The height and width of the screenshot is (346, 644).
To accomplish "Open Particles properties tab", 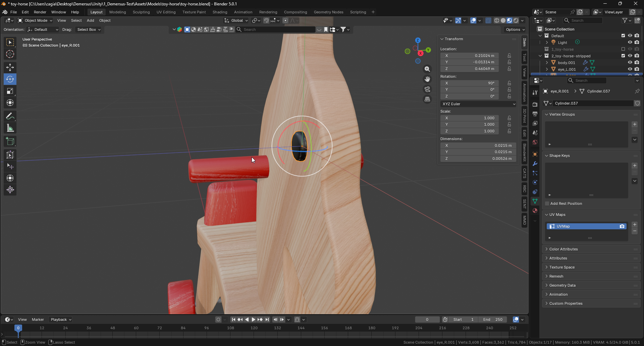I will pyautogui.click(x=535, y=173).
